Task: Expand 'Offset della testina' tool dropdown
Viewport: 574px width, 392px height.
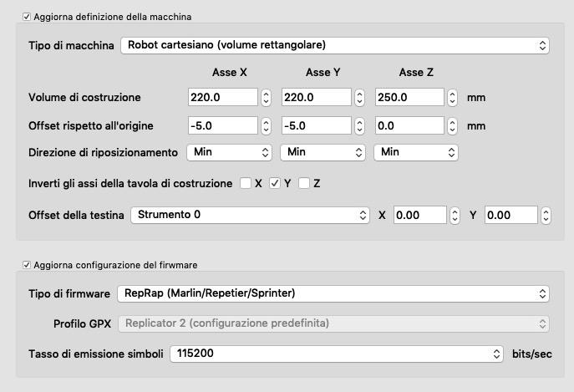Action: coord(250,215)
